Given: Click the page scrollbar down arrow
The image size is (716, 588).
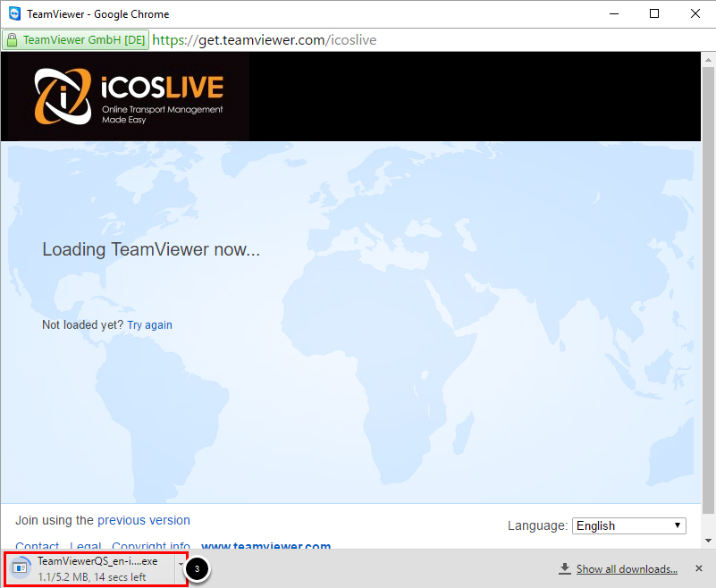Looking at the screenshot, I should [708, 541].
